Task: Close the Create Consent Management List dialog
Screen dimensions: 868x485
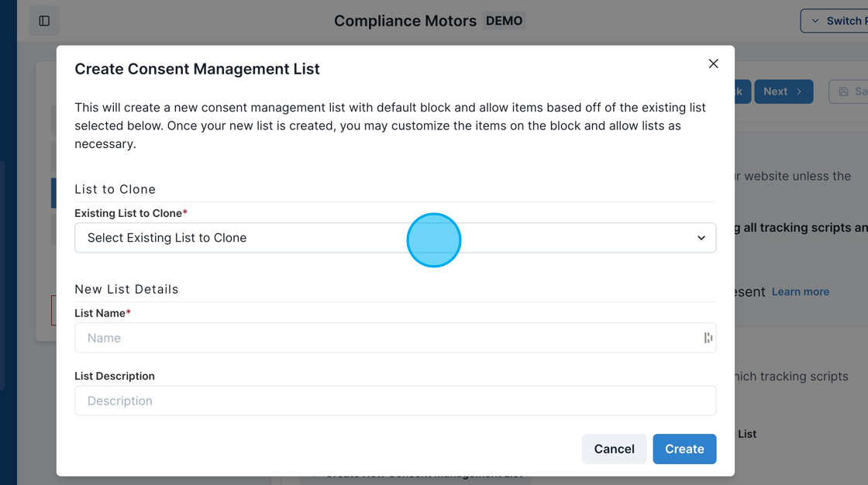Action: pyautogui.click(x=713, y=64)
